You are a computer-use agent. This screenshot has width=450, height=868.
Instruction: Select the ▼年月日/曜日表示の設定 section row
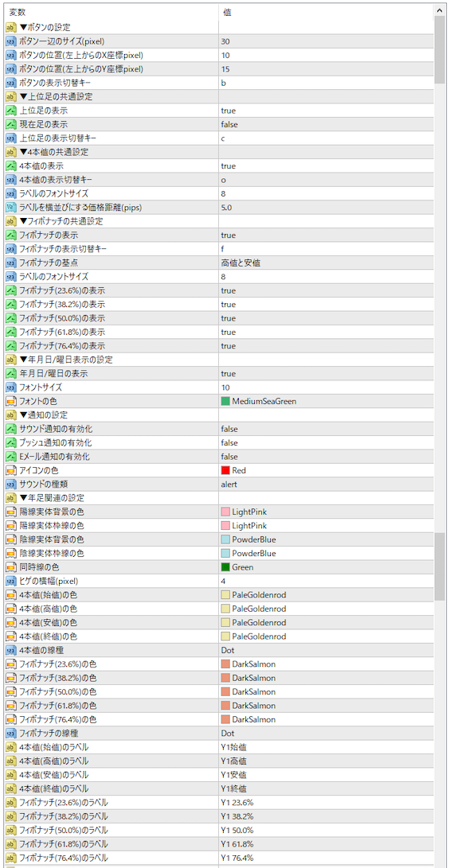(219, 360)
